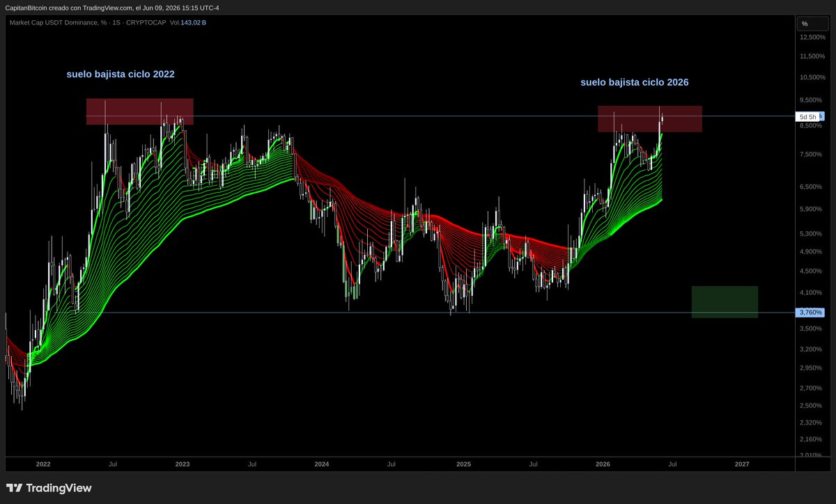
Task: Click the 2024 year label on time axis
Action: coord(322,464)
